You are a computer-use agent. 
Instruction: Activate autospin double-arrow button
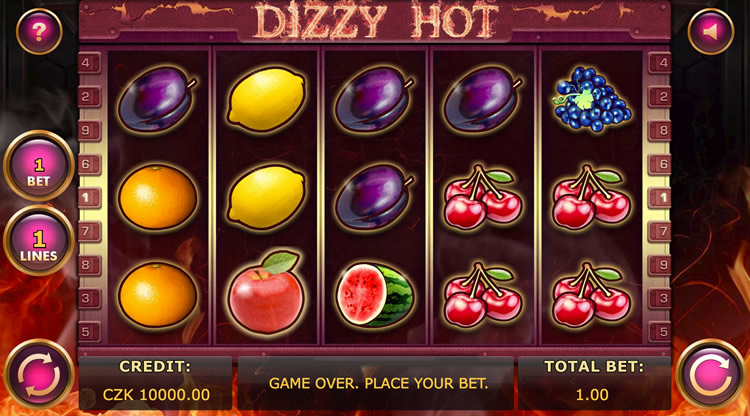coord(39,374)
